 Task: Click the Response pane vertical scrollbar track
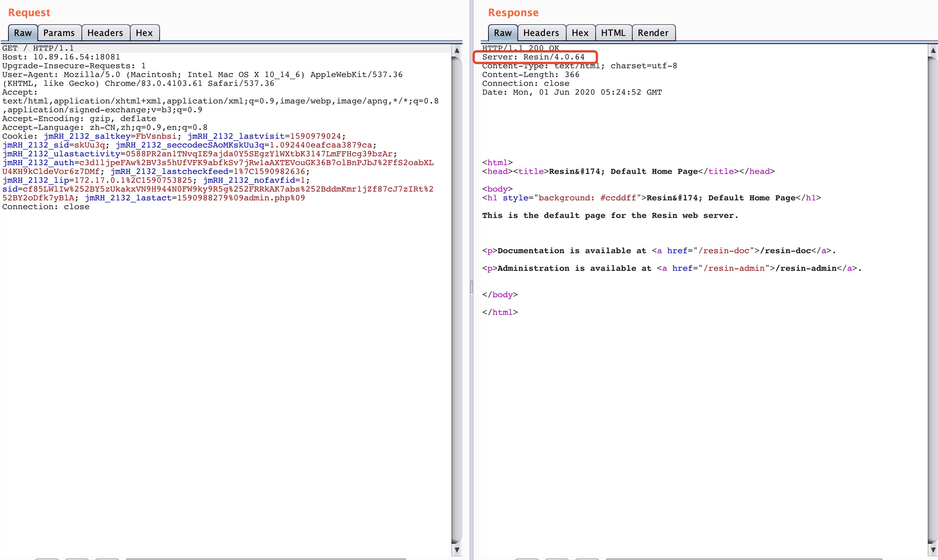(932, 302)
